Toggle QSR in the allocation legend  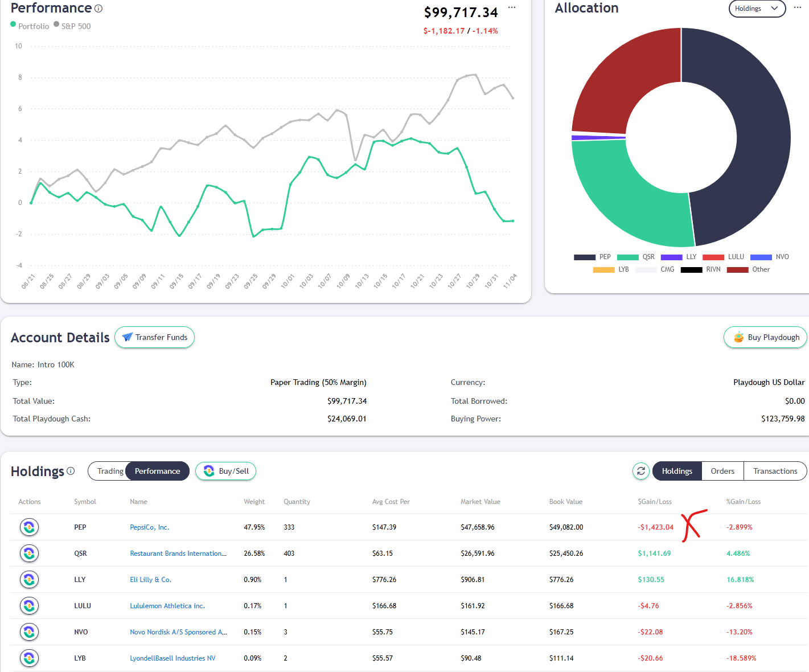[x=636, y=257]
